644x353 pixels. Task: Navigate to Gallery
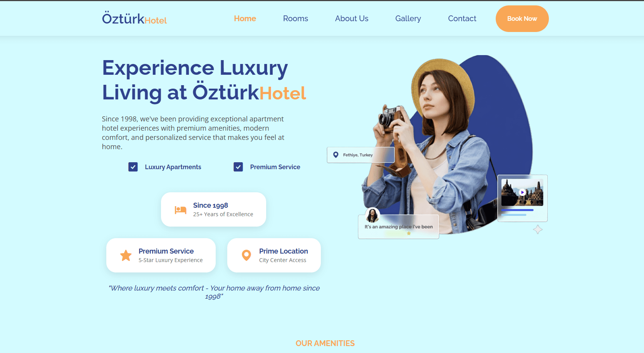coord(408,18)
